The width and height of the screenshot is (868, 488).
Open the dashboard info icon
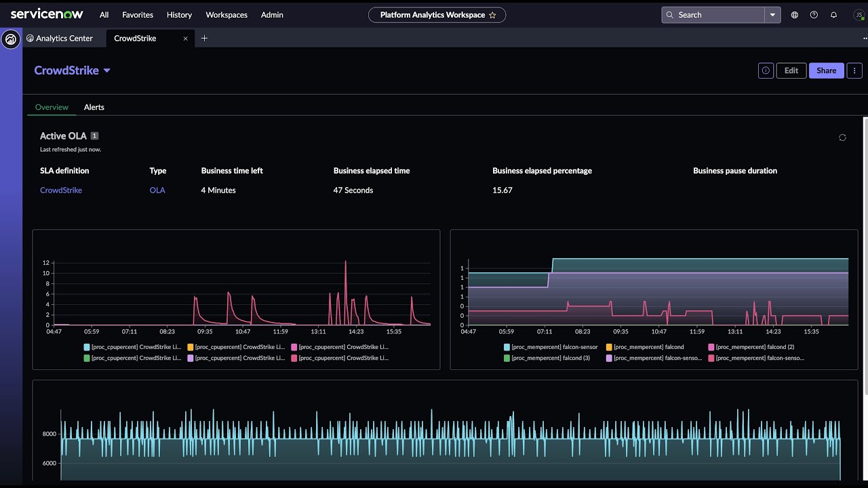coord(766,70)
